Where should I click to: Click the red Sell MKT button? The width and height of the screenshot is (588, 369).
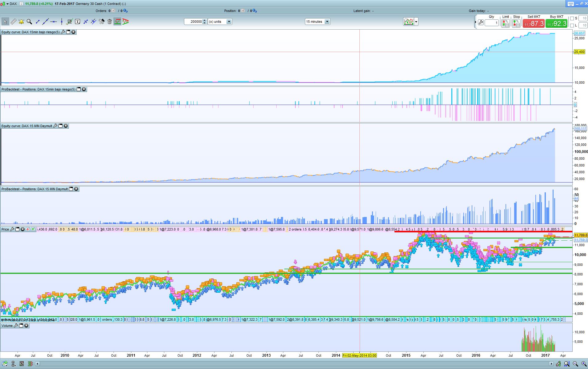tap(534, 23)
